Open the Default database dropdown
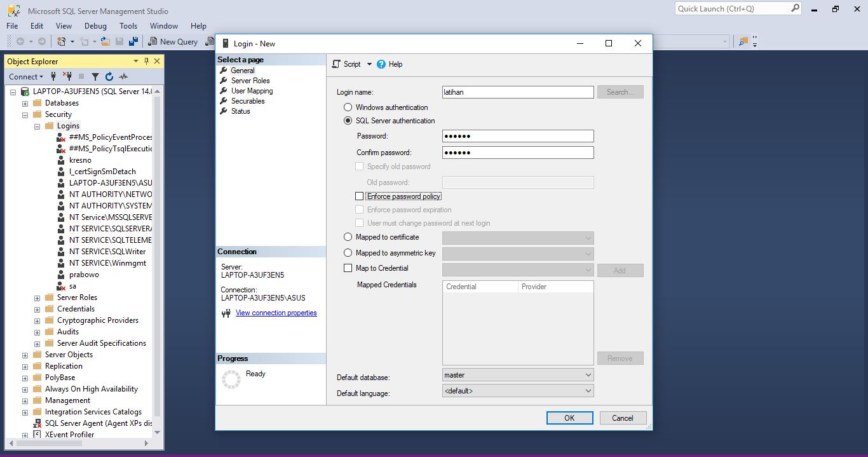Viewport: 868px width, 457px height. (x=588, y=374)
